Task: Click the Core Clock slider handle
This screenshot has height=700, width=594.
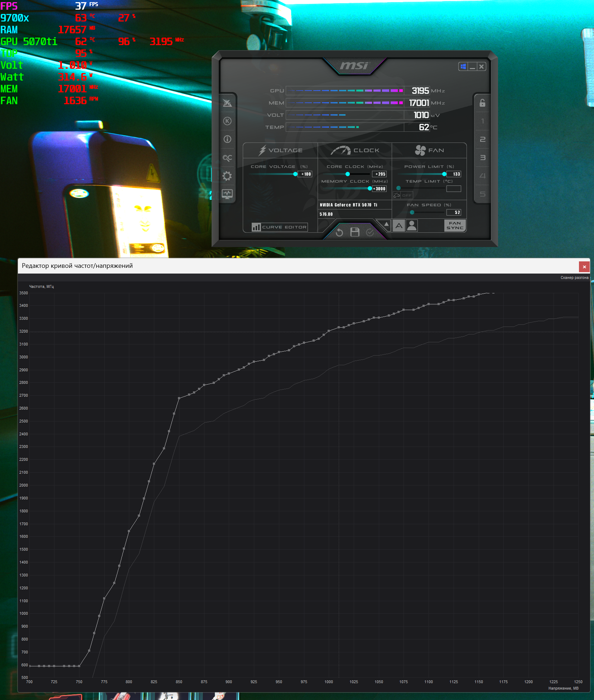Action: point(347,174)
